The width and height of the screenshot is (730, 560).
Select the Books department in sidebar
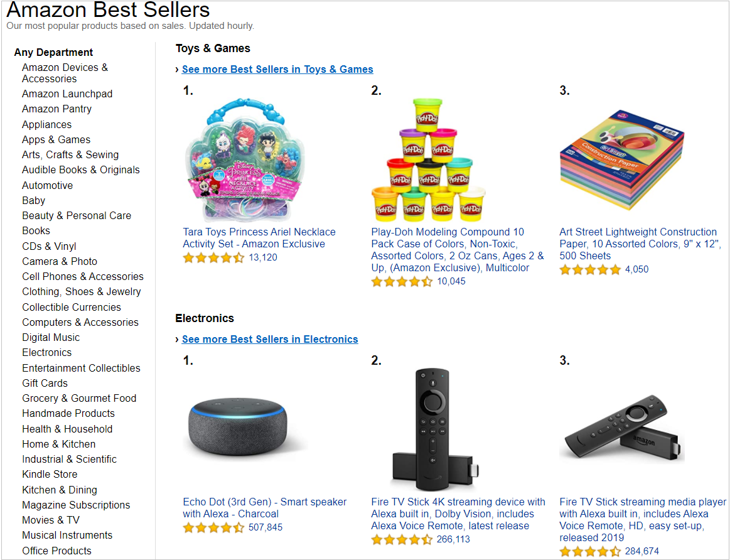pyautogui.click(x=36, y=231)
